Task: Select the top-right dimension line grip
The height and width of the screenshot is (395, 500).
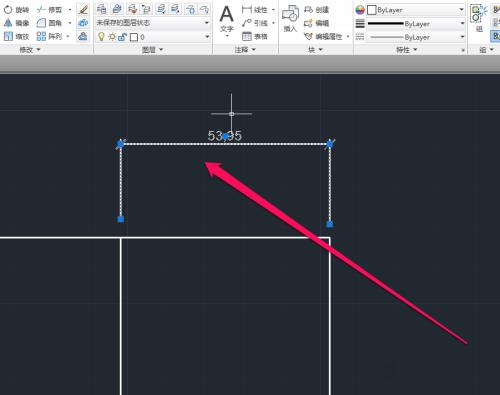Action: [x=330, y=144]
